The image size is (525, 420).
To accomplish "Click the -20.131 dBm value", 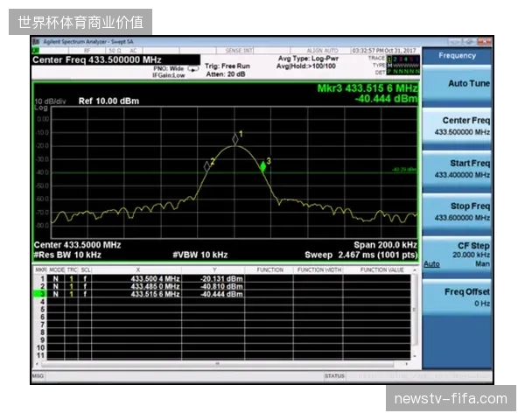I will [x=221, y=278].
